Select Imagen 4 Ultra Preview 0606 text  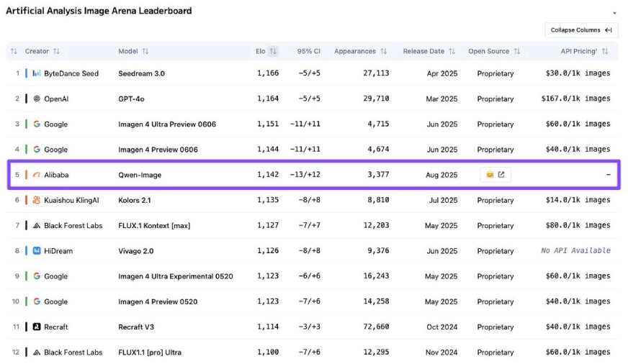coord(167,124)
